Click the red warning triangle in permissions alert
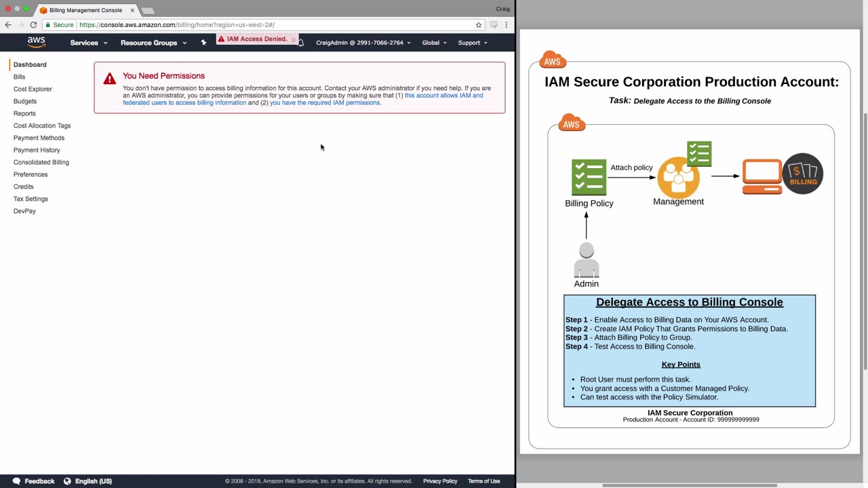This screenshot has width=868, height=488. (x=109, y=79)
